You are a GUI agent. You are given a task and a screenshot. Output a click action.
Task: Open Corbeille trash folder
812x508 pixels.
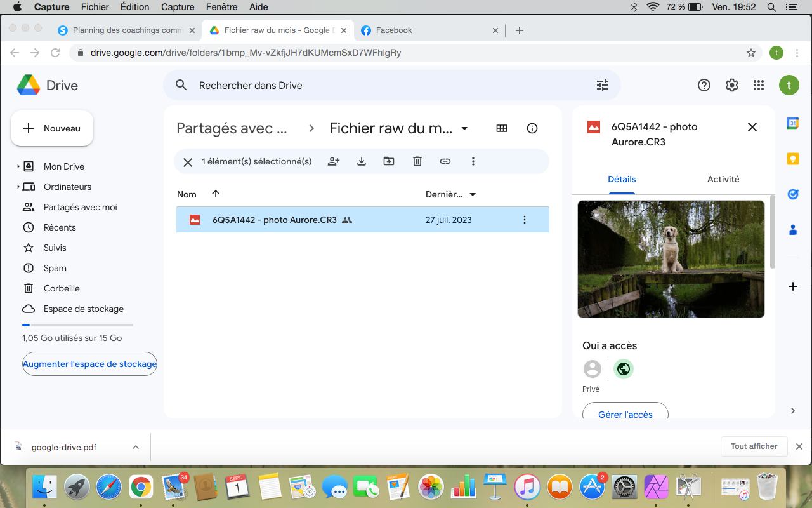coord(62,288)
